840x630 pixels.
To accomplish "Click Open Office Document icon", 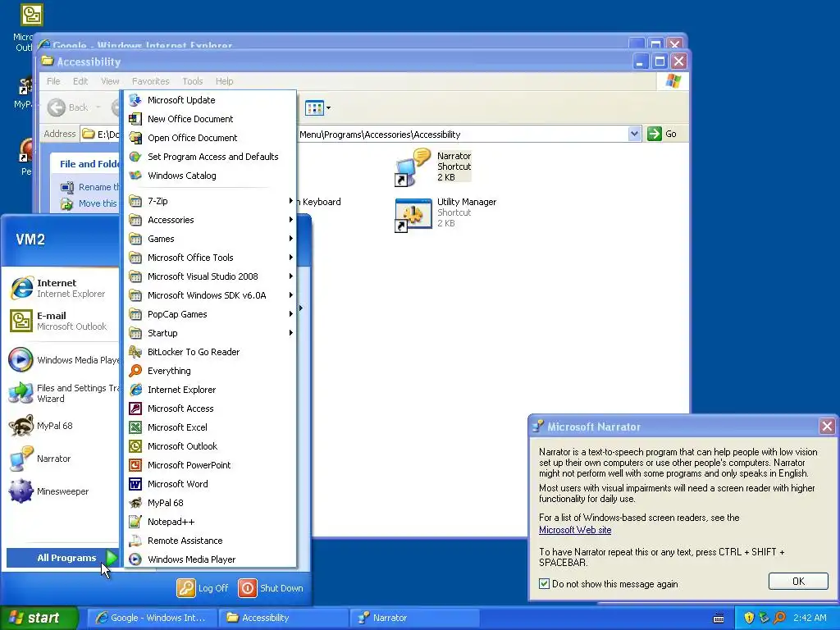I will [x=135, y=138].
